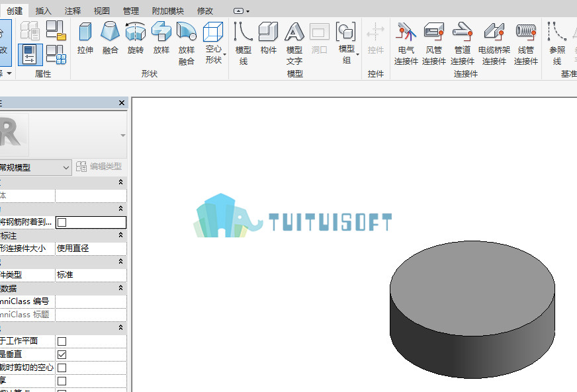Viewport: 577px width, 392px height.
Task: Click the OmniClass 编号 value field
Action: point(91,301)
